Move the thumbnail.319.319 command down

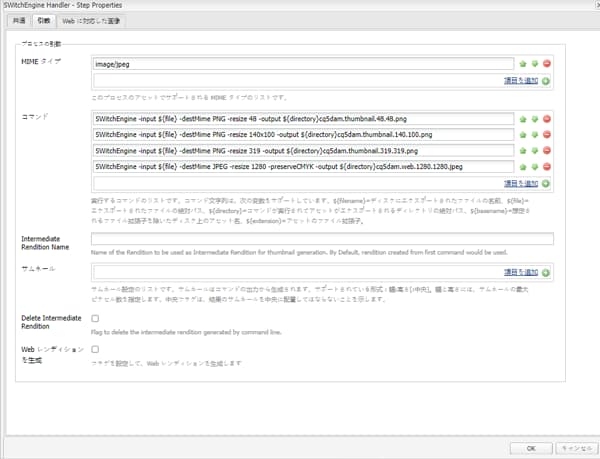click(x=535, y=151)
